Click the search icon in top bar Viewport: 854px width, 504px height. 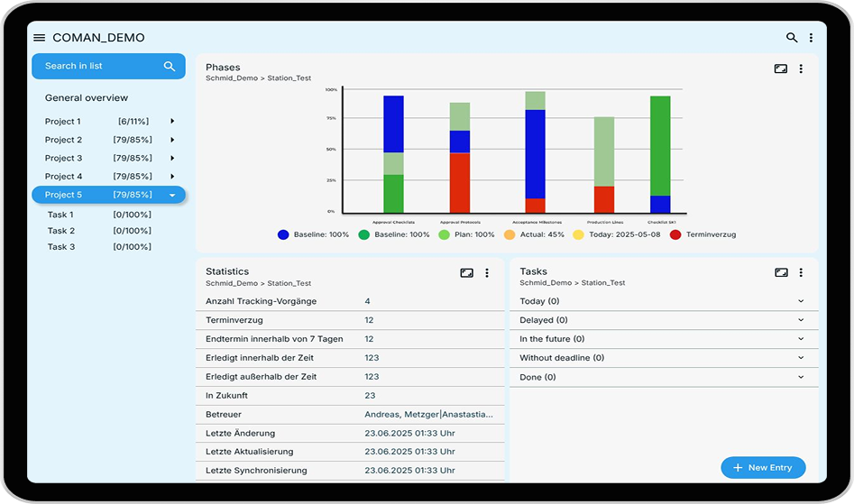tap(792, 38)
